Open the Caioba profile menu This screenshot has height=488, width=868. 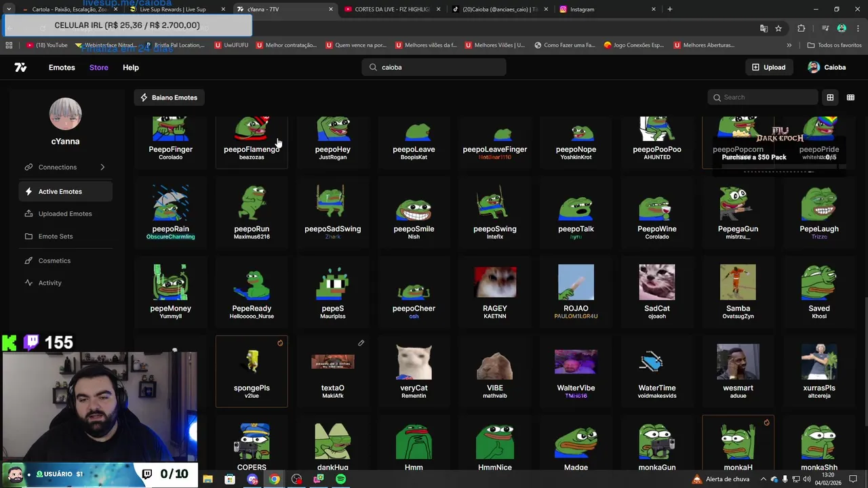pyautogui.click(x=827, y=67)
